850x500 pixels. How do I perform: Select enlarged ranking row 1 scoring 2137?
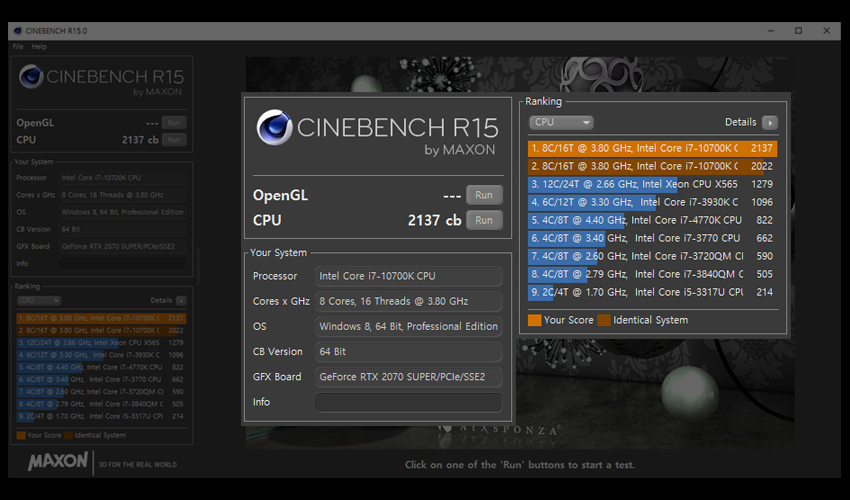point(653,149)
